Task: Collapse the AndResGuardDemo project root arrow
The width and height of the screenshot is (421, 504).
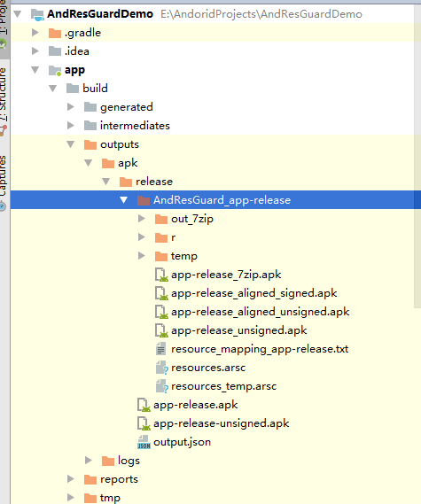Action: (x=18, y=14)
